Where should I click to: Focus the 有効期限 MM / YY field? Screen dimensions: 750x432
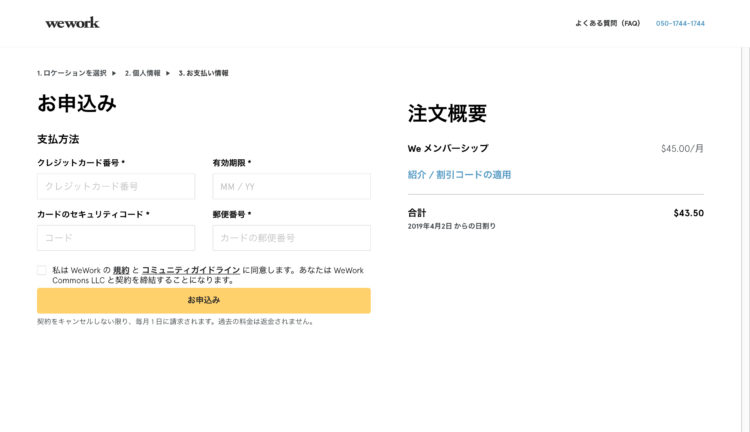[291, 186]
